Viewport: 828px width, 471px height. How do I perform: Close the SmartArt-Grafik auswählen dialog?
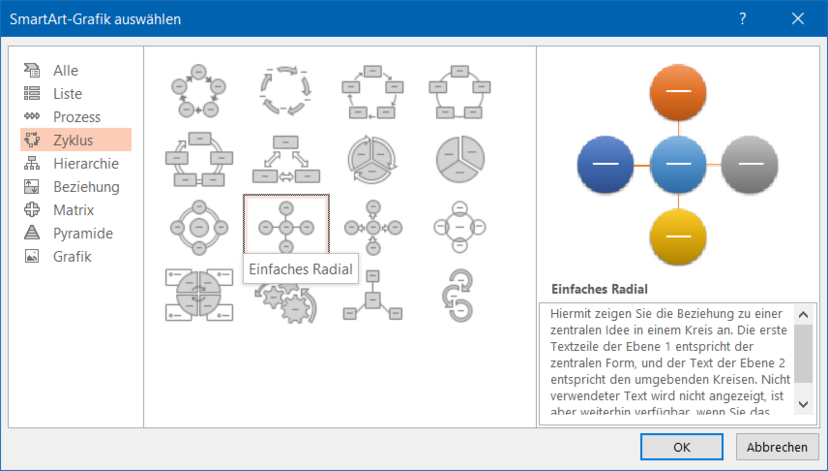[x=798, y=19]
